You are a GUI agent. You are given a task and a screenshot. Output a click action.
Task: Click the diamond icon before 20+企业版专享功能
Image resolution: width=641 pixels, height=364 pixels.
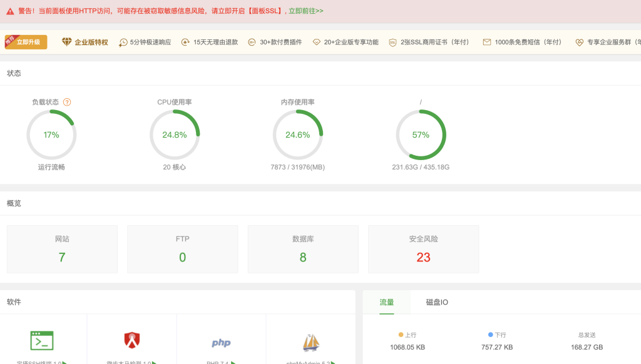[x=316, y=42]
